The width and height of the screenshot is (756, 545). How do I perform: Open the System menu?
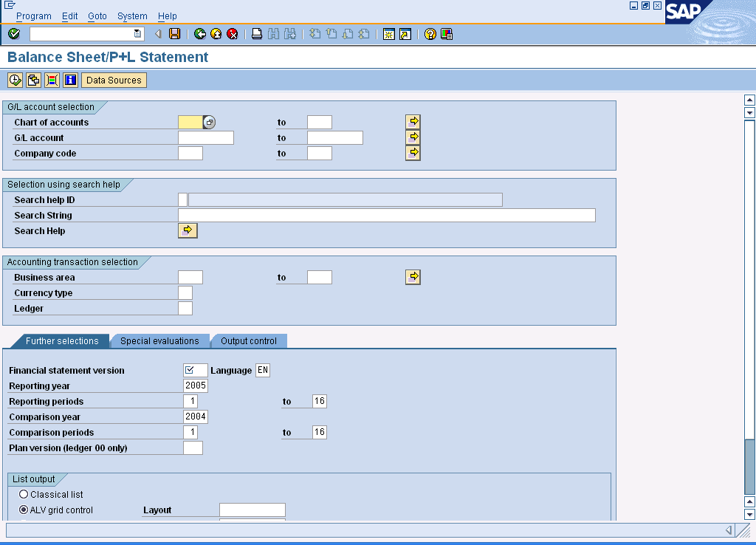[x=132, y=16]
